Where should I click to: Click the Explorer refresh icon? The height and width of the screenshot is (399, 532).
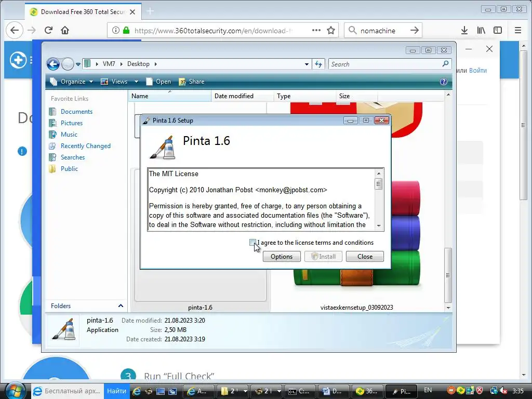click(x=318, y=64)
